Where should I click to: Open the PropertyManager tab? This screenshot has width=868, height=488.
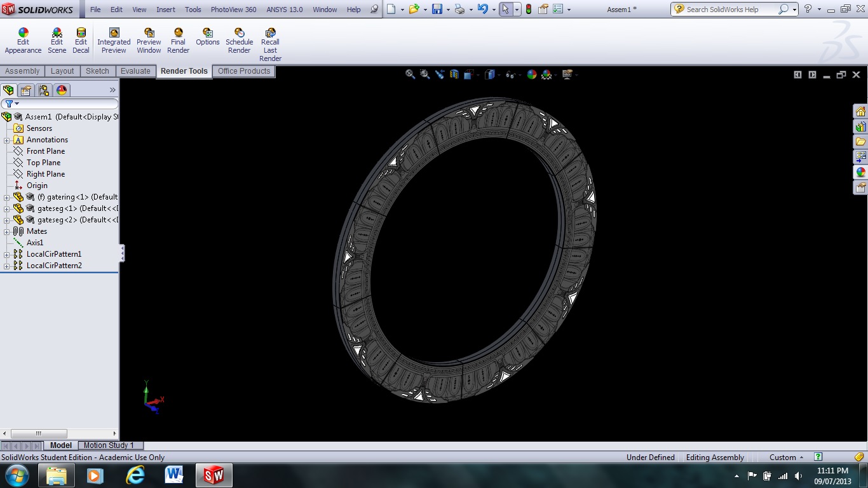(26, 90)
